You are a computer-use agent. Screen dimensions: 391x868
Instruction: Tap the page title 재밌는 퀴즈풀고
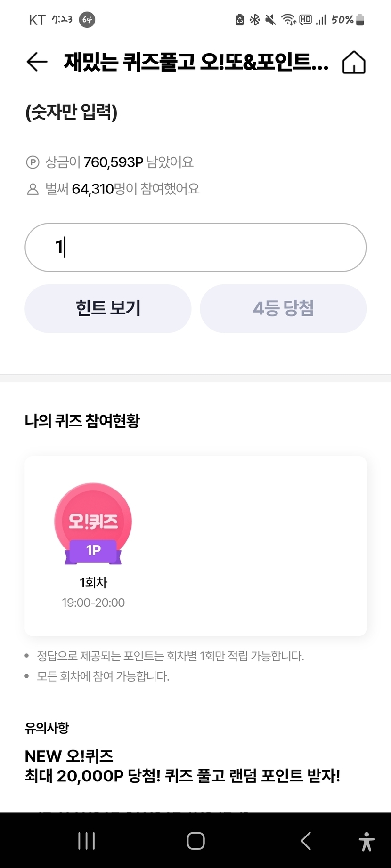[195, 62]
